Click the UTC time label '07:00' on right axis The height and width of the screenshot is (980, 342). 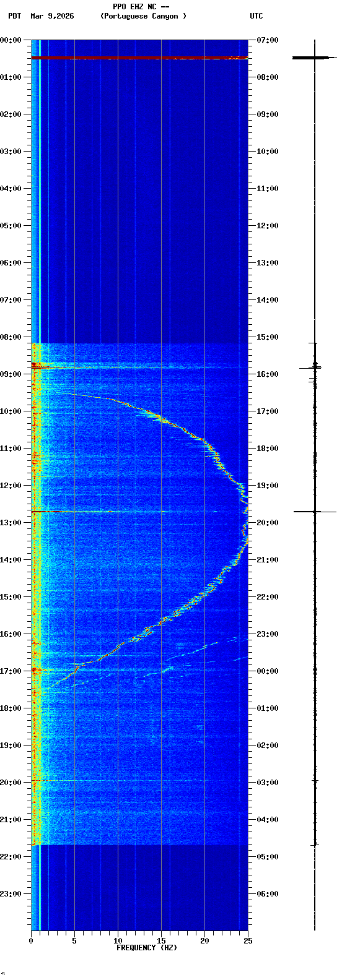tap(268, 40)
